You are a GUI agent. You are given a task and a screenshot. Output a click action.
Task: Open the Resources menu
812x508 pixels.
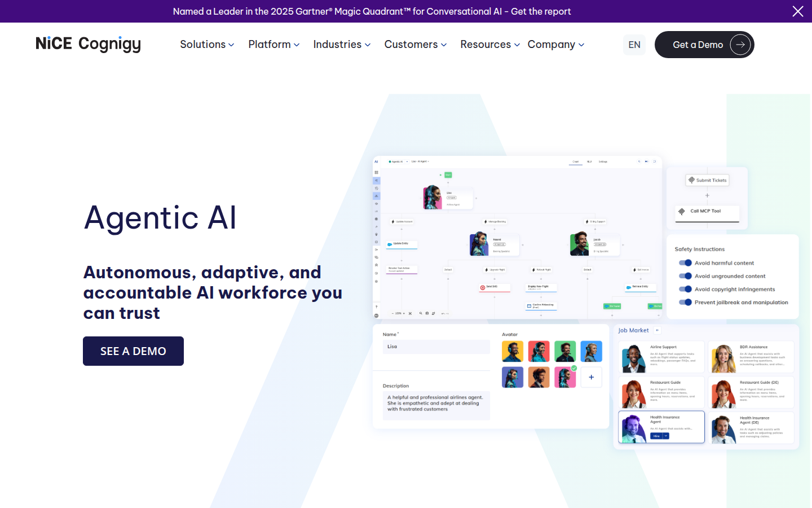[489, 45]
